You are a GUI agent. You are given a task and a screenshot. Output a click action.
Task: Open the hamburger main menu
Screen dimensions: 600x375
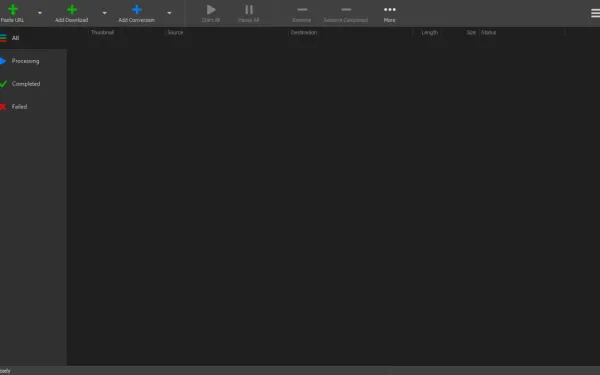(595, 13)
